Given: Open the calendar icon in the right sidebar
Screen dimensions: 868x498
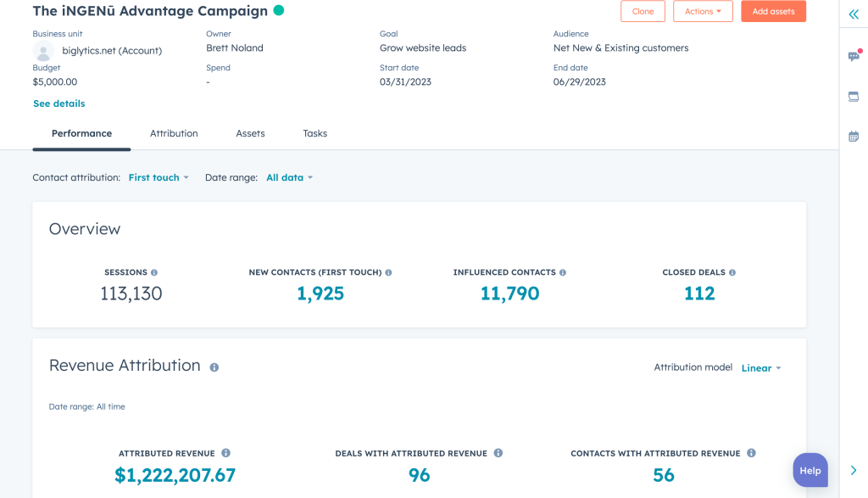Looking at the screenshot, I should 853,136.
